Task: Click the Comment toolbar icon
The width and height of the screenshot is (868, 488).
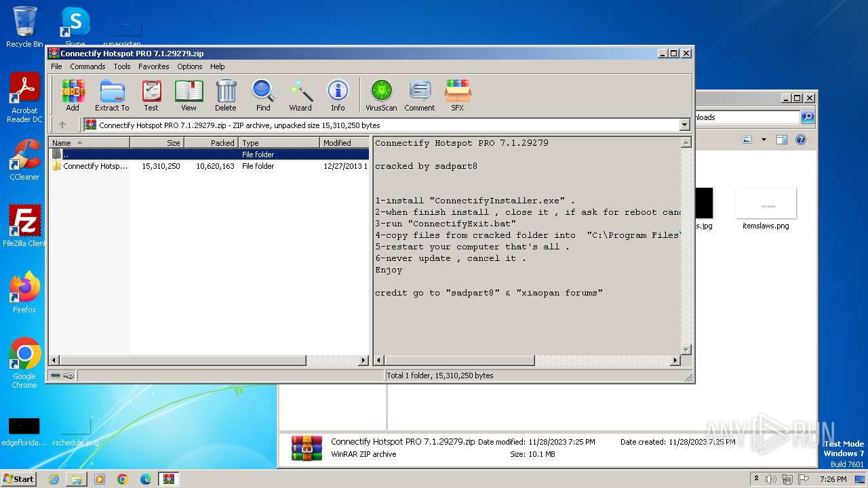Action: point(420,95)
